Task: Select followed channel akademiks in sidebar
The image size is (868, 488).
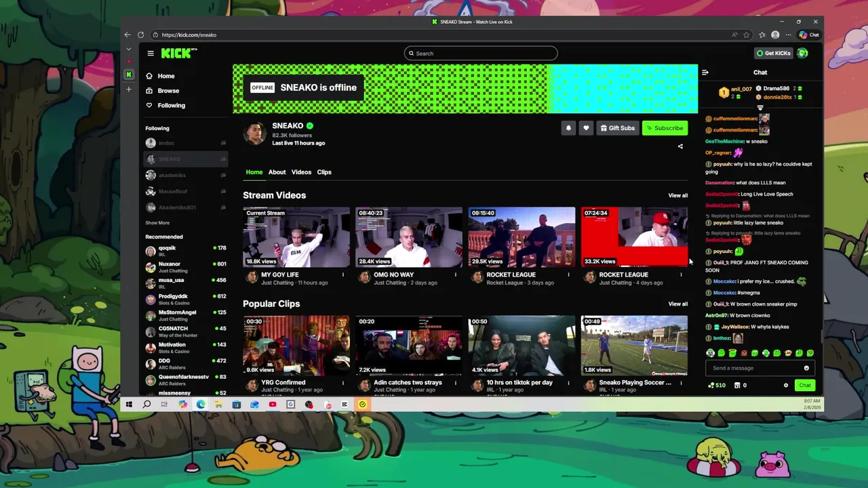Action: coord(186,175)
